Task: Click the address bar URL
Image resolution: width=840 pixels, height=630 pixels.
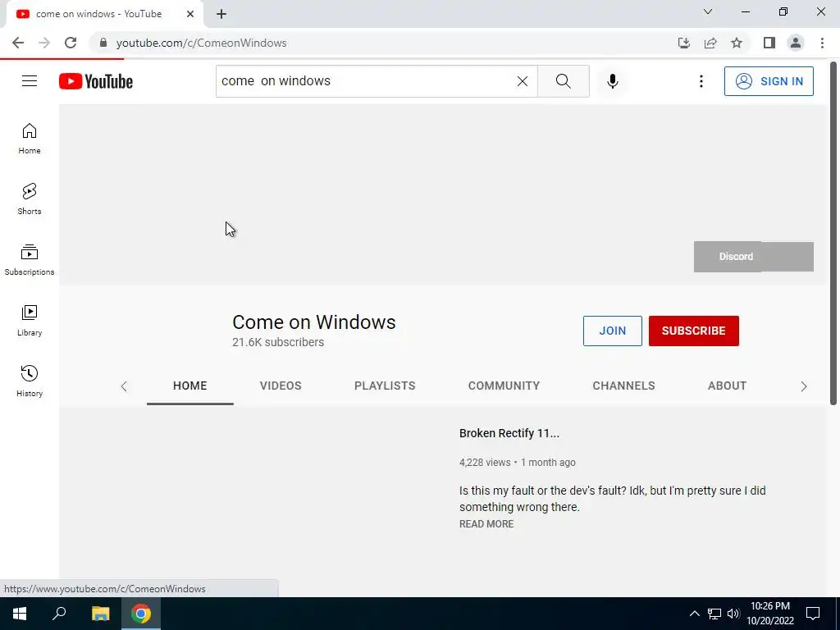Action: click(202, 43)
